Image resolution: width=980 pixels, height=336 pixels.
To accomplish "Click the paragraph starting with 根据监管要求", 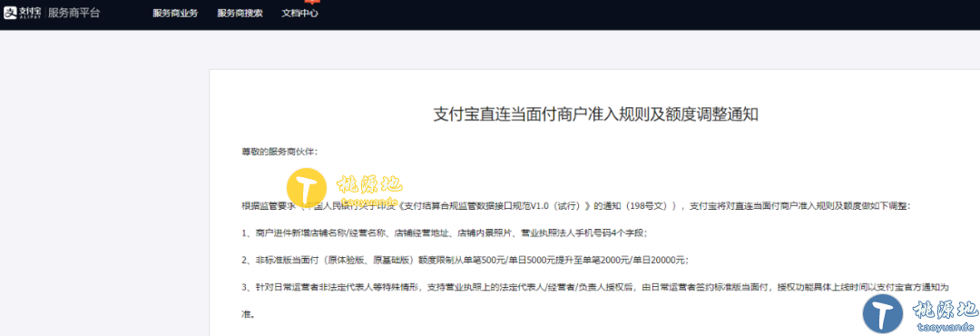I will pyautogui.click(x=576, y=206).
